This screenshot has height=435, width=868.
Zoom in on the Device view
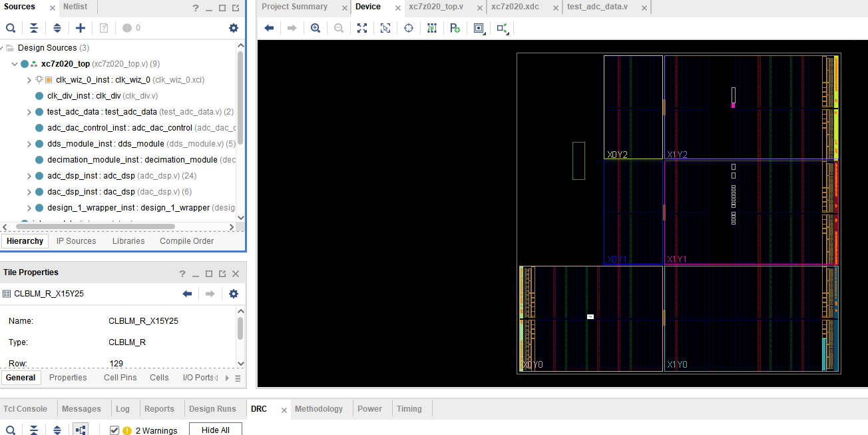(316, 28)
